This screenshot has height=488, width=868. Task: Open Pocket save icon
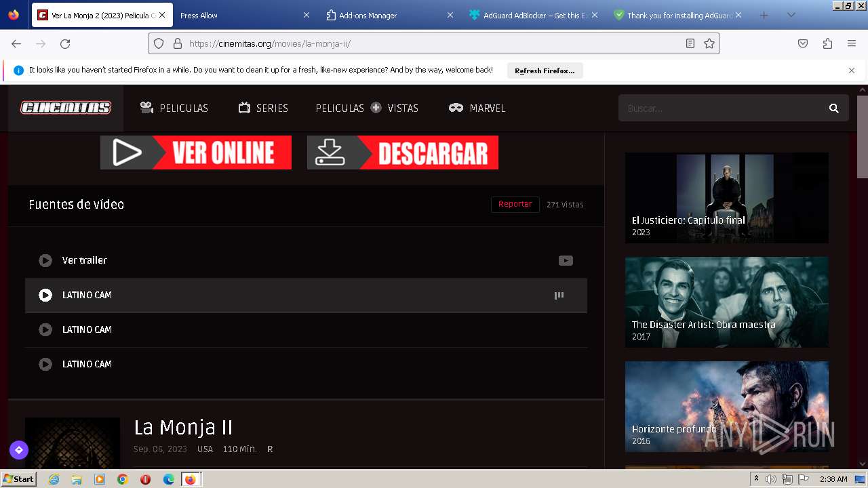[x=803, y=43]
